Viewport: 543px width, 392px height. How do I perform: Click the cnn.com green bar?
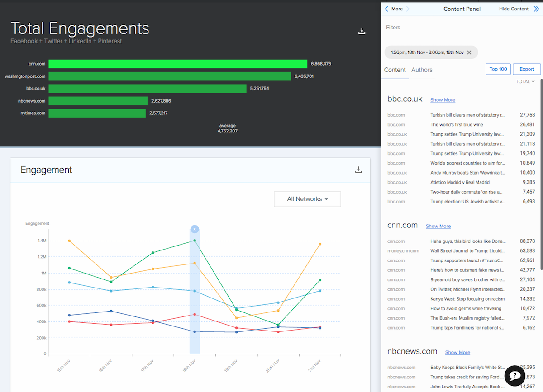pos(178,64)
